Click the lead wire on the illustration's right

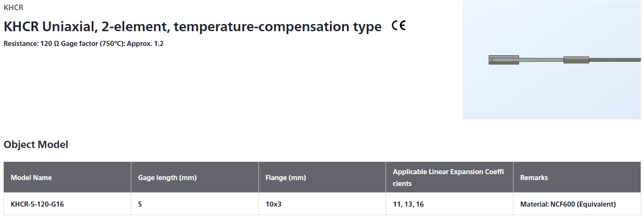(x=615, y=60)
